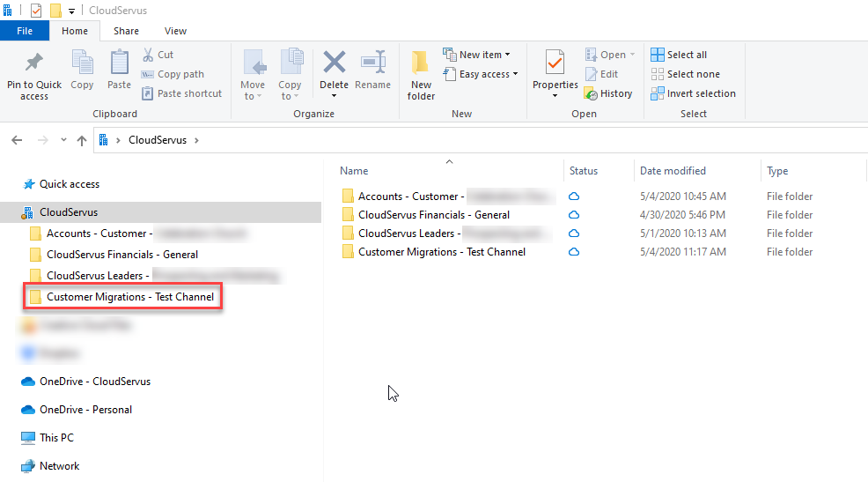Select Customer Migrations - Test Channel in tree
Viewport: 868px width, 482px height.
click(x=123, y=296)
